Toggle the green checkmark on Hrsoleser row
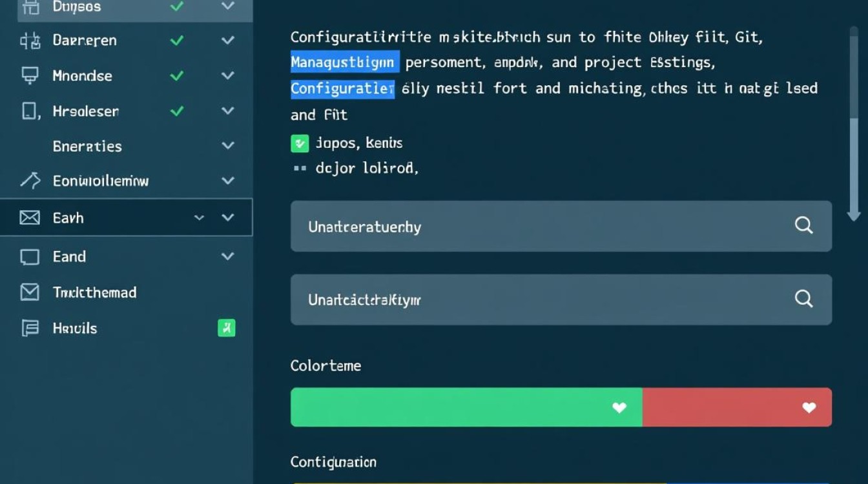The image size is (868, 484). click(x=176, y=111)
